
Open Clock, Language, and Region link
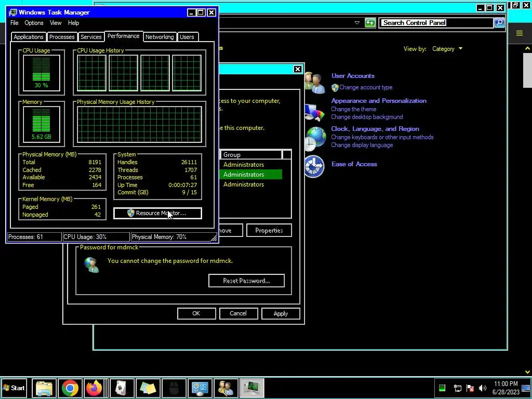pos(375,129)
